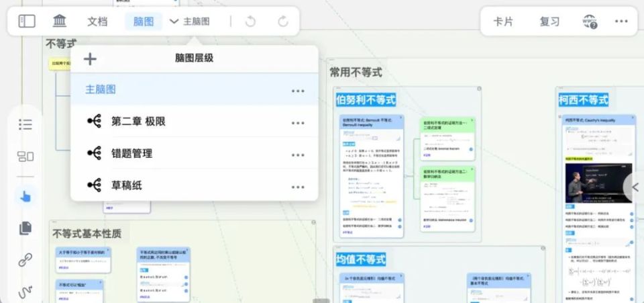Switch to the 文档 tab
This screenshot has width=644, height=303.
pos(97,21)
